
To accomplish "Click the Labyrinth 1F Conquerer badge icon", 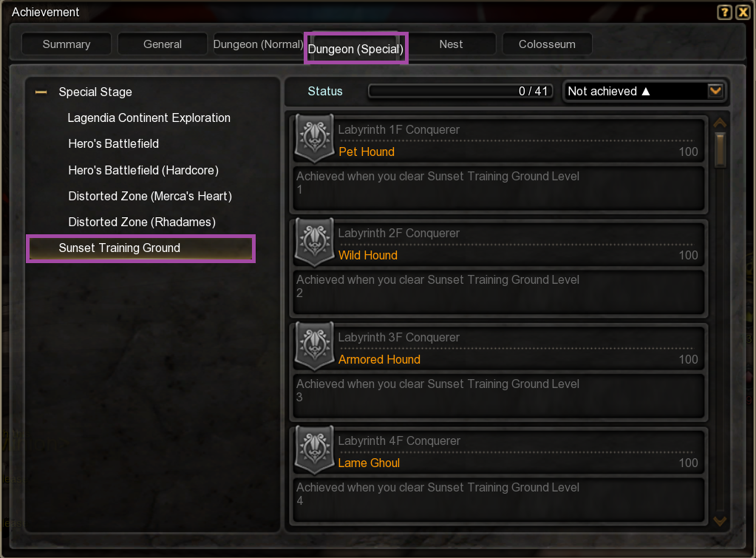I will pos(314,138).
